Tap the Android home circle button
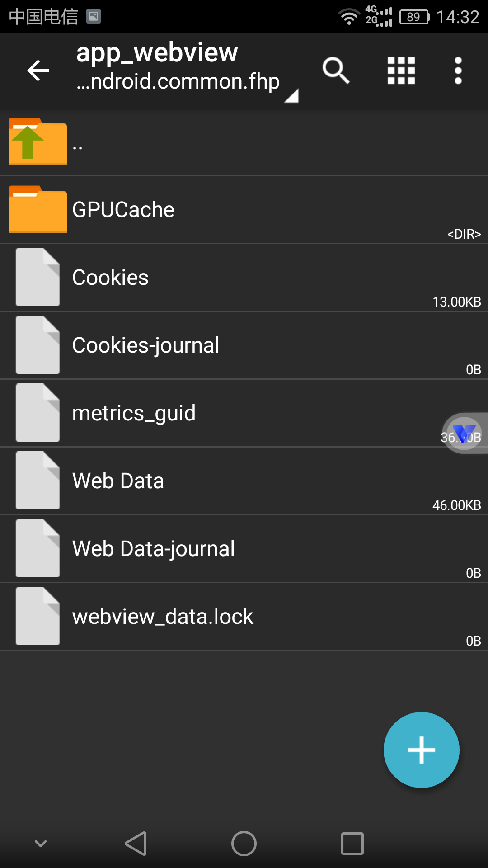 [244, 844]
